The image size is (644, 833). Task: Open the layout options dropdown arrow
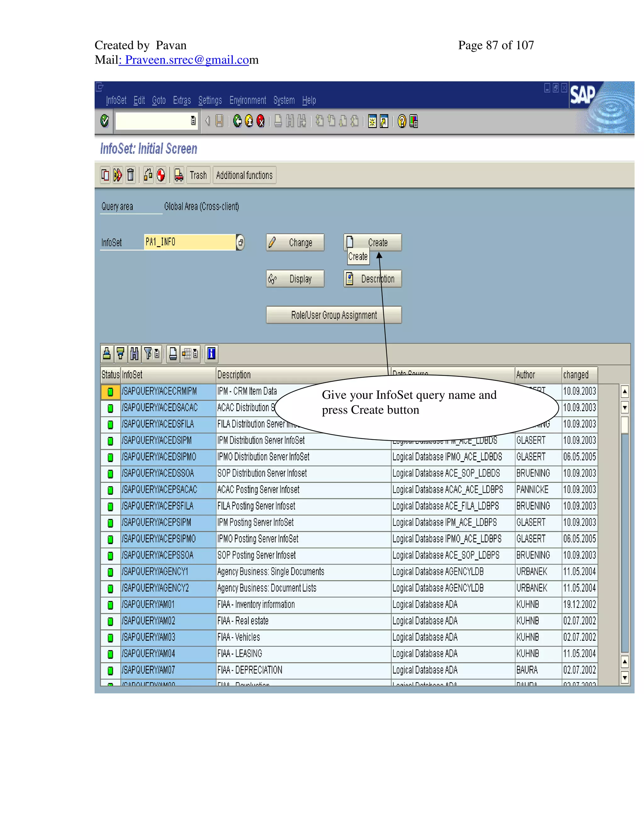click(x=196, y=354)
